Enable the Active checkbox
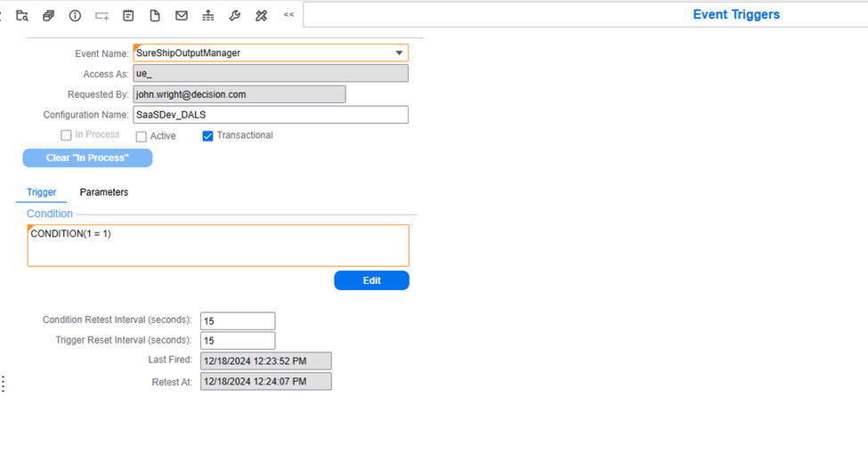This screenshot has height=470, width=868. [x=142, y=137]
